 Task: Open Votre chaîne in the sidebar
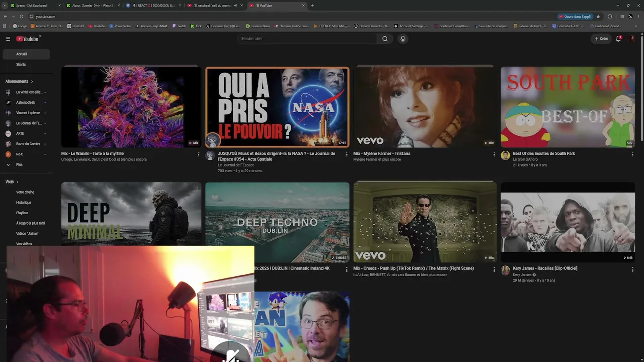[x=26, y=192]
